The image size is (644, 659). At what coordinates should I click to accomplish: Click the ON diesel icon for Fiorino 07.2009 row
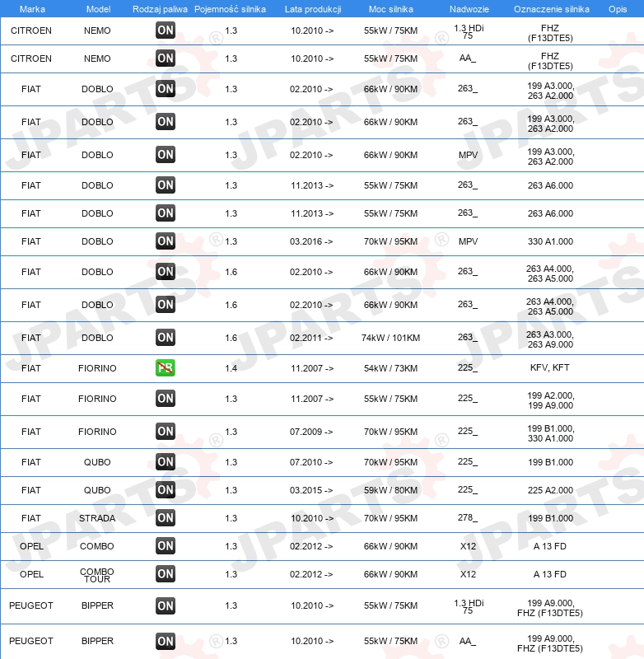165,432
